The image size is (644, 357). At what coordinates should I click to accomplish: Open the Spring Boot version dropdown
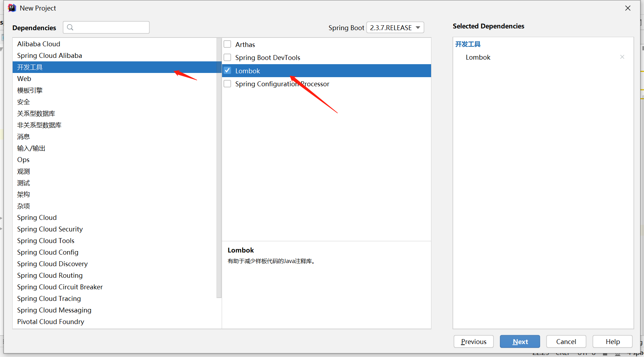[x=395, y=27]
